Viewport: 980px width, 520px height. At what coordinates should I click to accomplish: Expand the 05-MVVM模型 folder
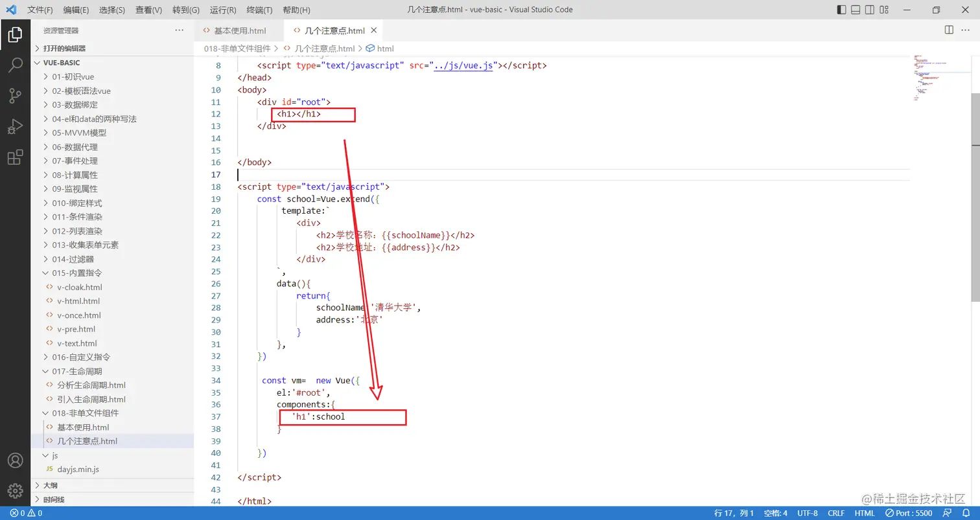(x=112, y=133)
